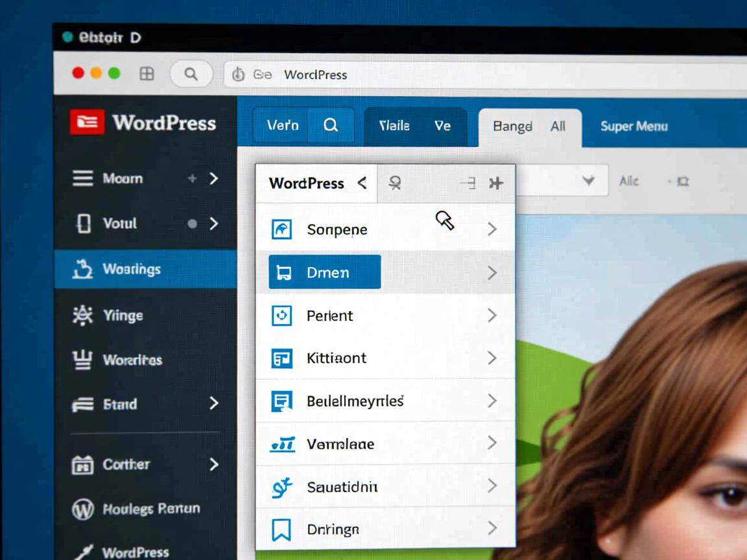
Task: Click the red WordPress logo icon
Action: tap(87, 122)
